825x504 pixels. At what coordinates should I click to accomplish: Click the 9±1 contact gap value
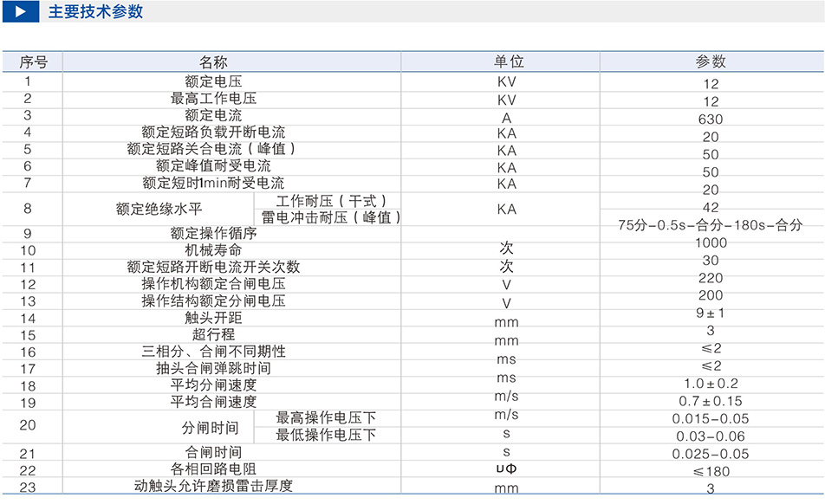click(711, 313)
